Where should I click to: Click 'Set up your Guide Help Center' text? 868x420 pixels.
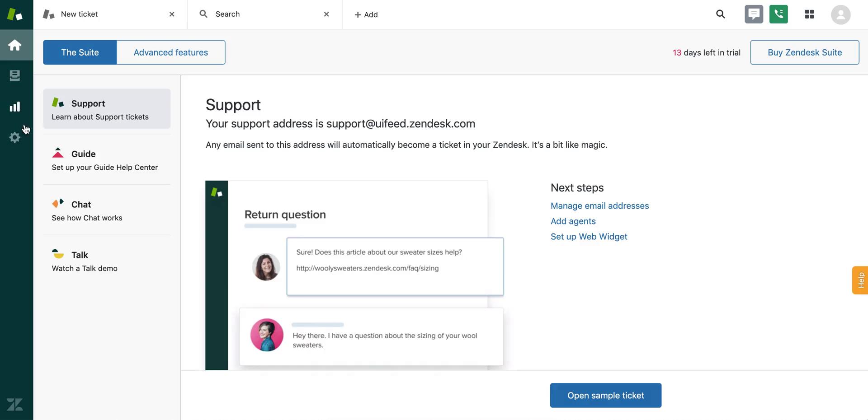click(104, 168)
